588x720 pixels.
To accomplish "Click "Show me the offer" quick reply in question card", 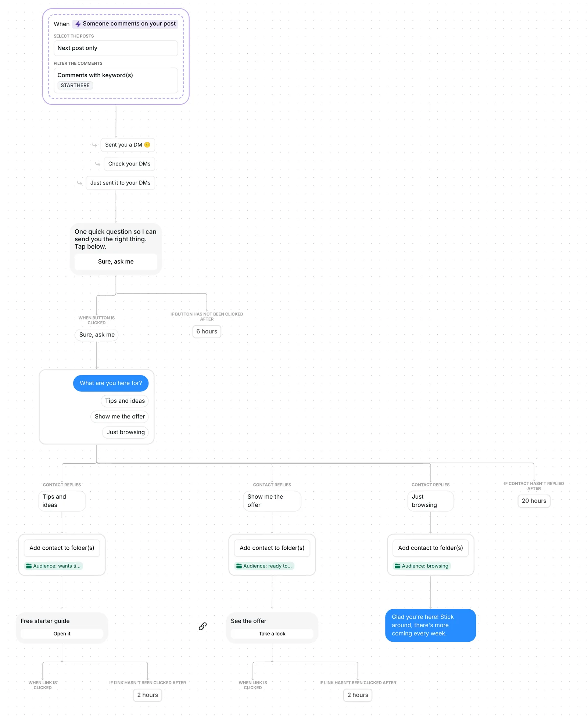I will (120, 417).
